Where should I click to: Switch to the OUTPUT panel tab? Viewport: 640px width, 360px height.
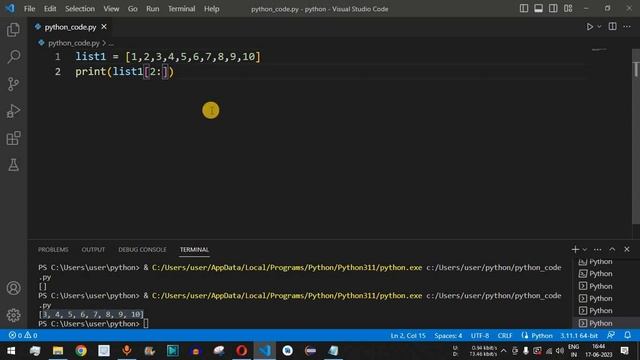pyautogui.click(x=93, y=249)
